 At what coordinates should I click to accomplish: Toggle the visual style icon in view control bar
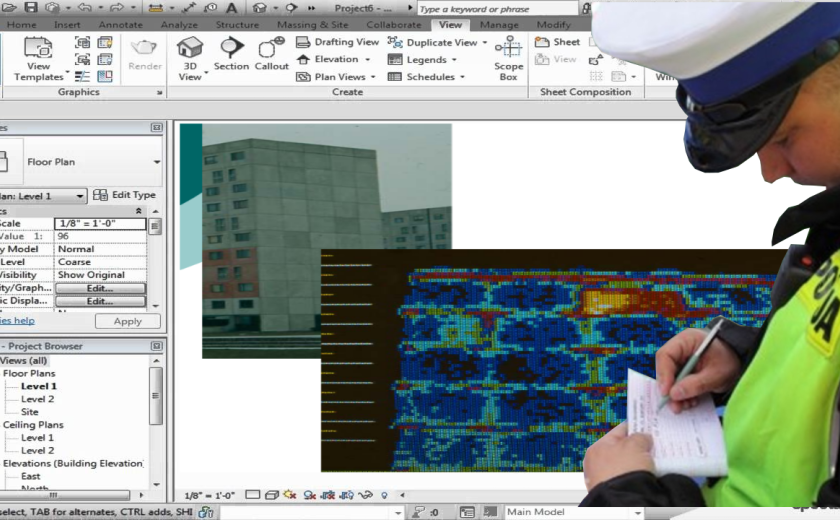coord(271,495)
